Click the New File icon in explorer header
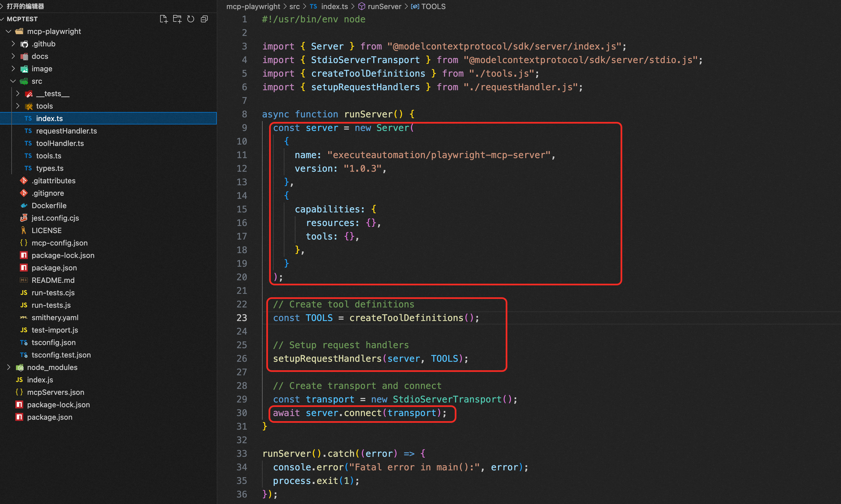 [x=164, y=19]
